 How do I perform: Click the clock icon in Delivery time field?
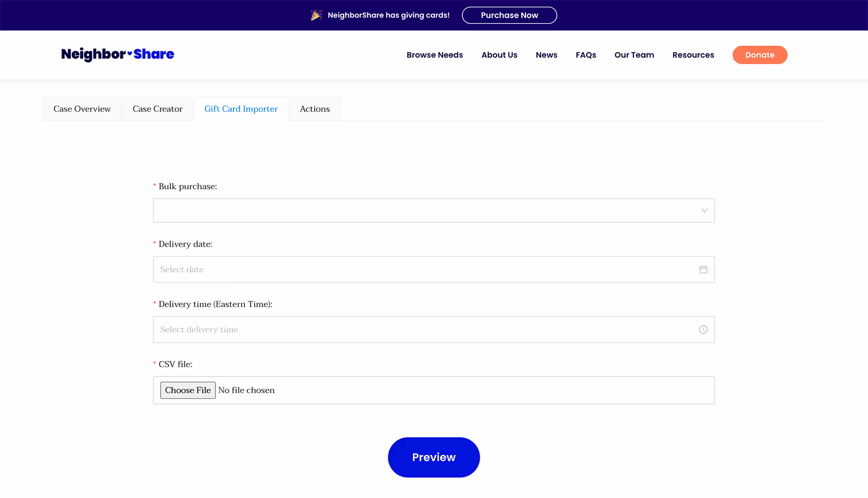(x=703, y=329)
